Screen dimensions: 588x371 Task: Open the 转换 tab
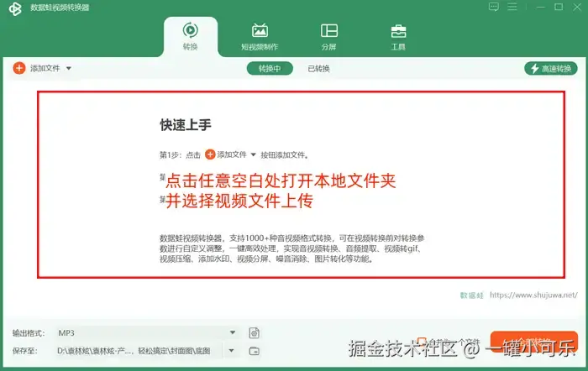pyautogui.click(x=190, y=37)
